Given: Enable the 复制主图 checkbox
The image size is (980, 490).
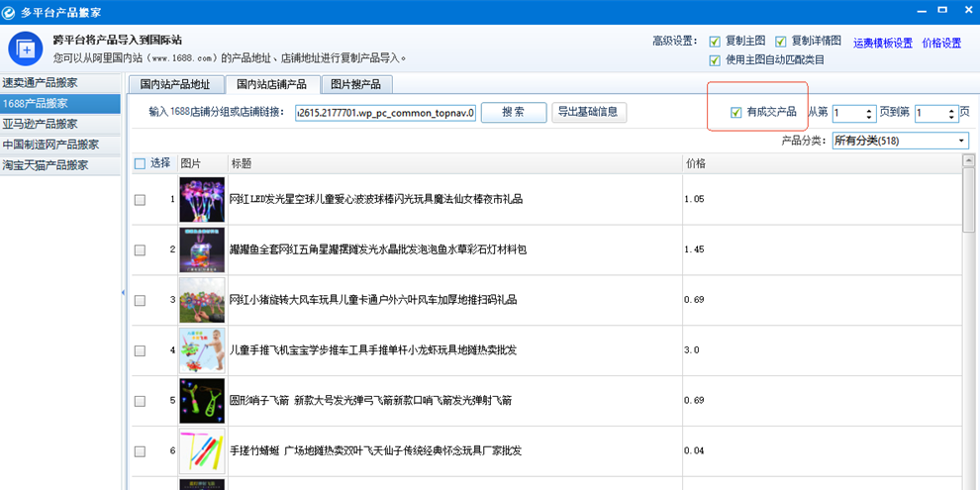Looking at the screenshot, I should pyautogui.click(x=715, y=42).
